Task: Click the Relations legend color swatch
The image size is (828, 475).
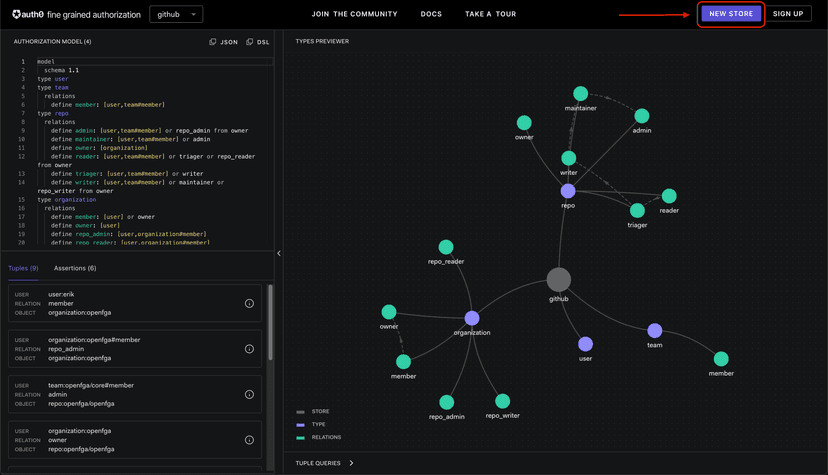Action: click(x=300, y=437)
